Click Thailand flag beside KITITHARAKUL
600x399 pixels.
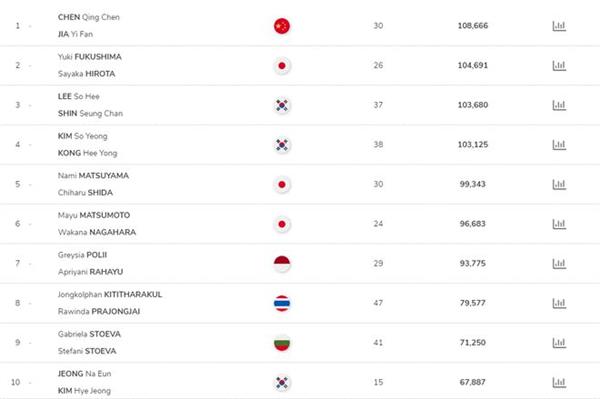click(282, 303)
